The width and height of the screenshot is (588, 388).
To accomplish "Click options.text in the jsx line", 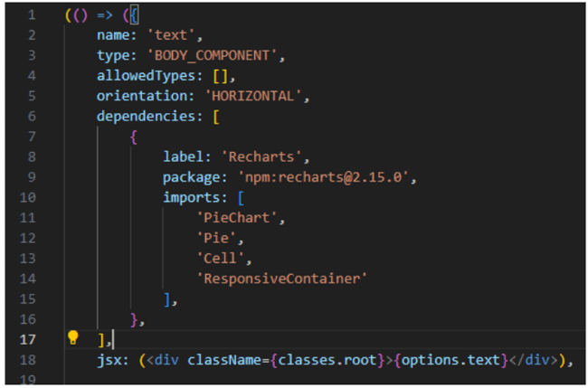I will pos(450,360).
